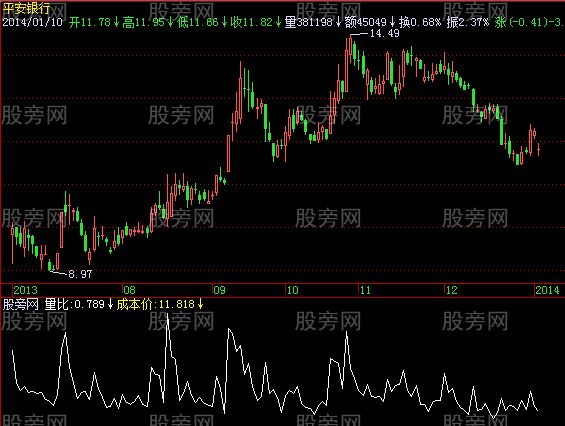Viewport: 565px width, 426px height.
Task: Jump to the 2014 timeline marker
Action: [547, 290]
